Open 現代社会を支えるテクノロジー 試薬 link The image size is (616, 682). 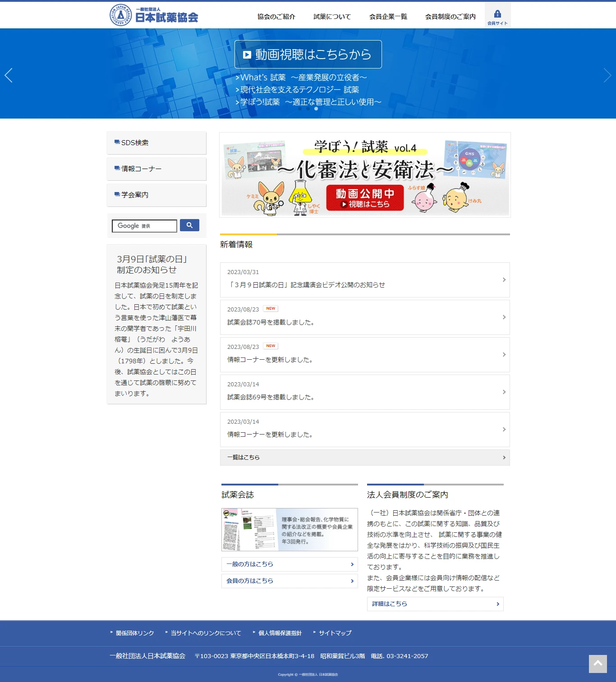point(297,90)
